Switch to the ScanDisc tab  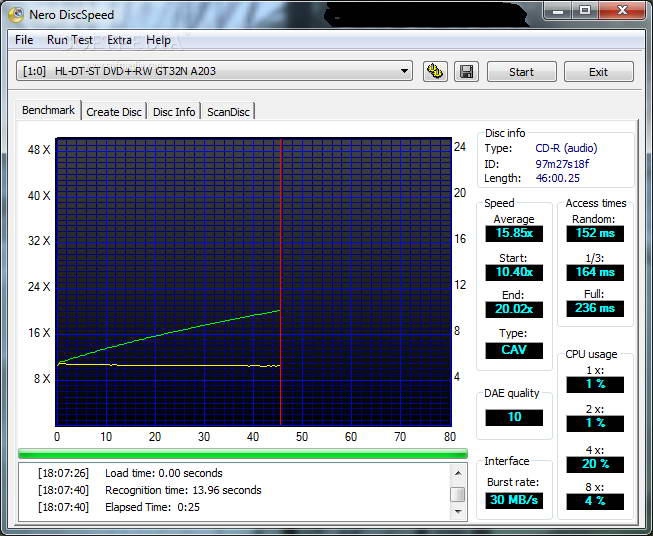tap(228, 112)
